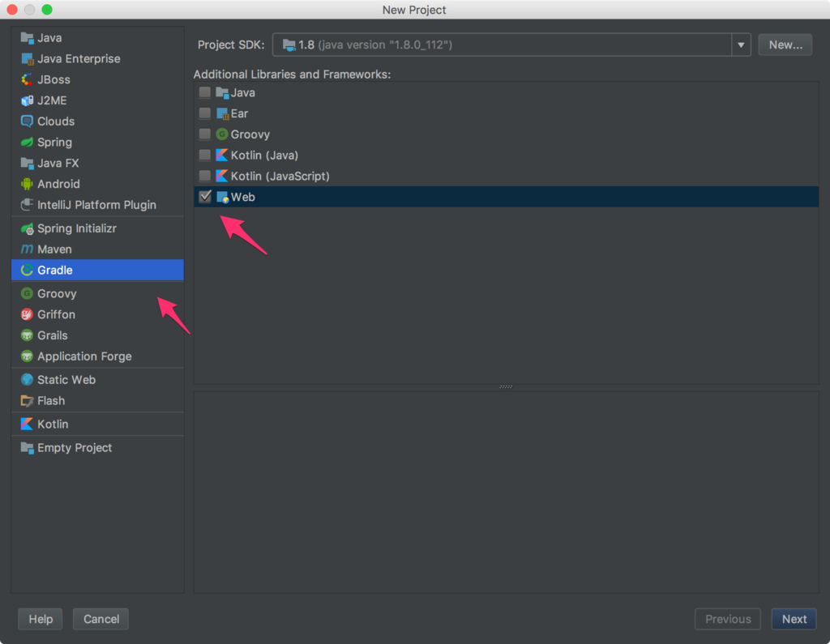Select the "Static Web" list entry text
Screen dimensions: 830x644
(66, 380)
